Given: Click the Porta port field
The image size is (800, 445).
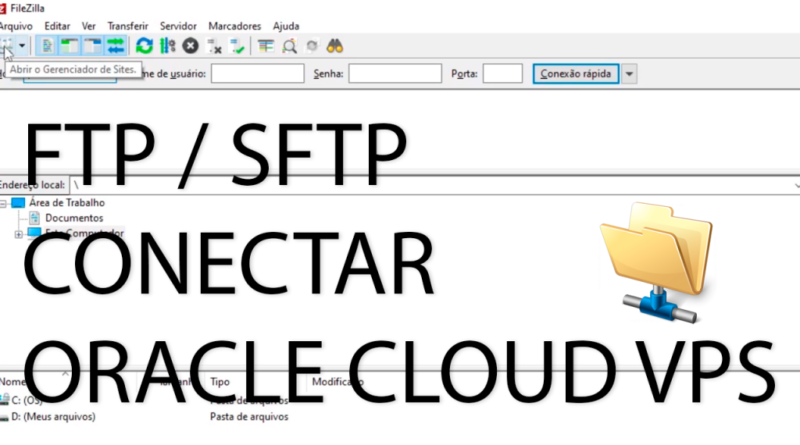Looking at the screenshot, I should (x=503, y=73).
